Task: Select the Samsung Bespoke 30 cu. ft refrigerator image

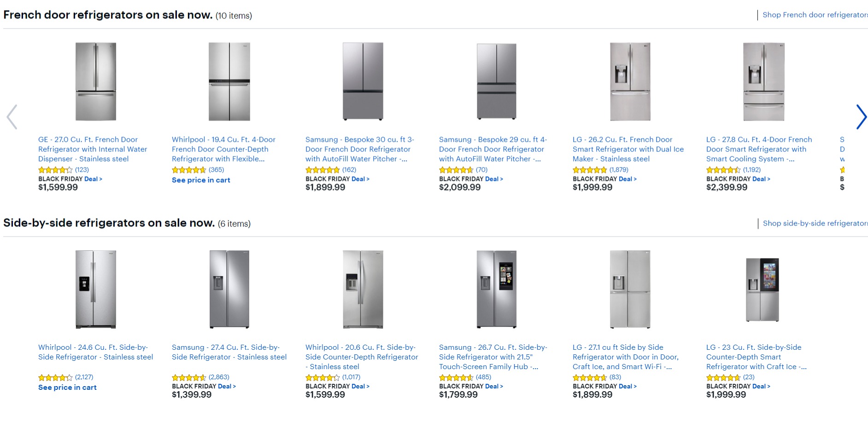Action: point(363,82)
